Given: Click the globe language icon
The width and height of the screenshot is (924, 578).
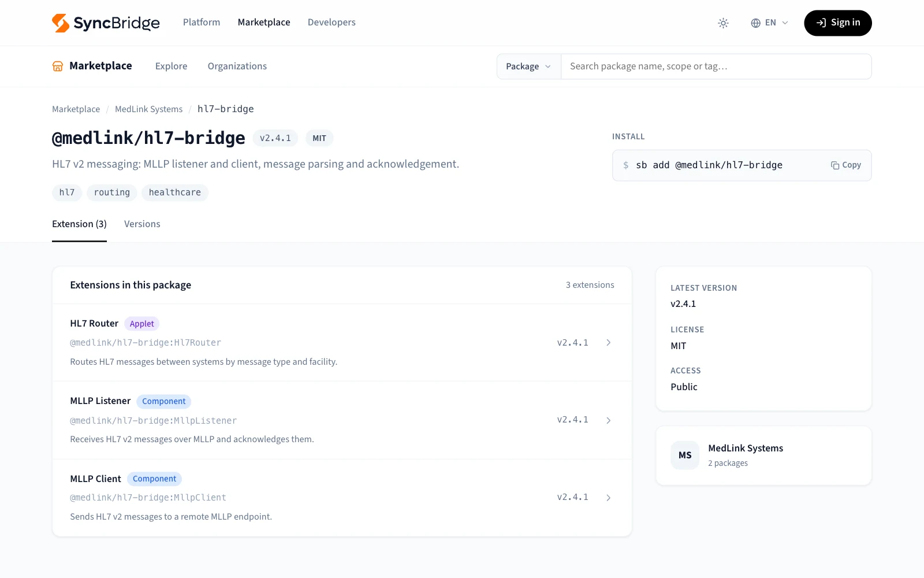Looking at the screenshot, I should 755,23.
